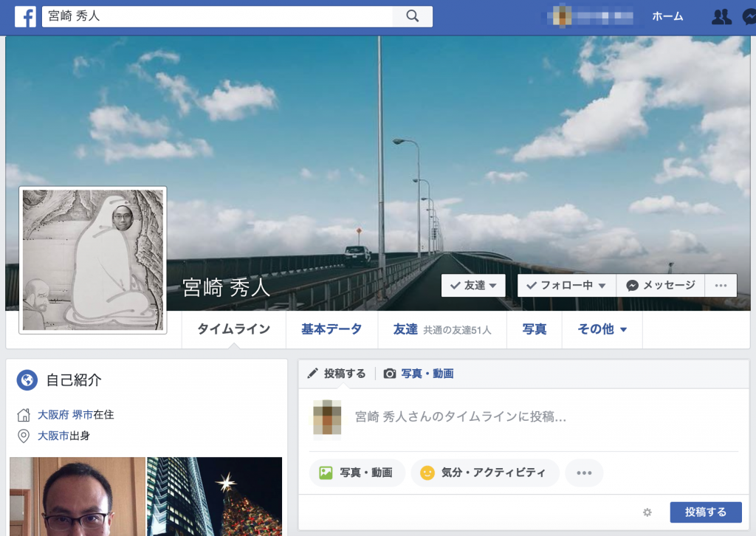Open the Christmas tree night photo thumbnail
Viewport: 756px width, 536px height.
(x=215, y=496)
